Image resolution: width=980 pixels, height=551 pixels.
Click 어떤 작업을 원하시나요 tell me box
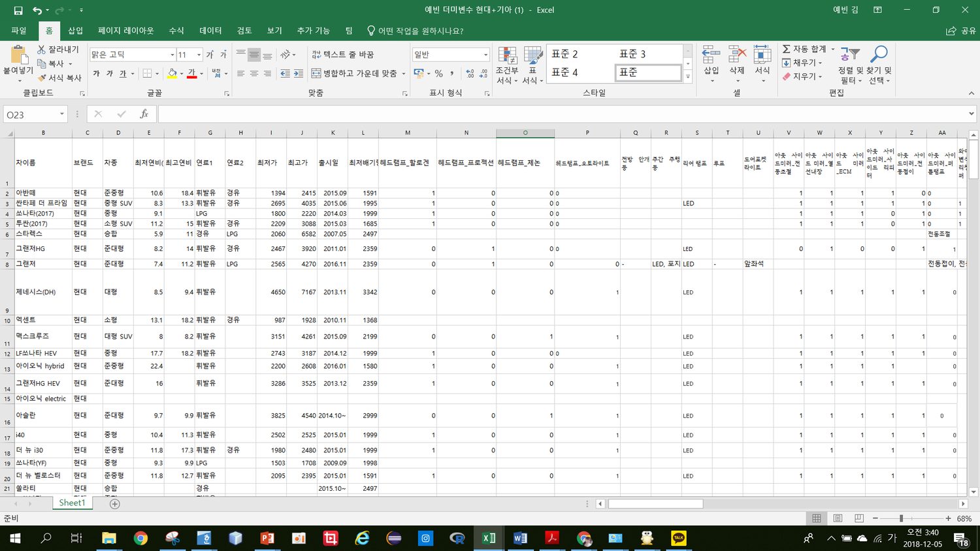click(x=416, y=31)
